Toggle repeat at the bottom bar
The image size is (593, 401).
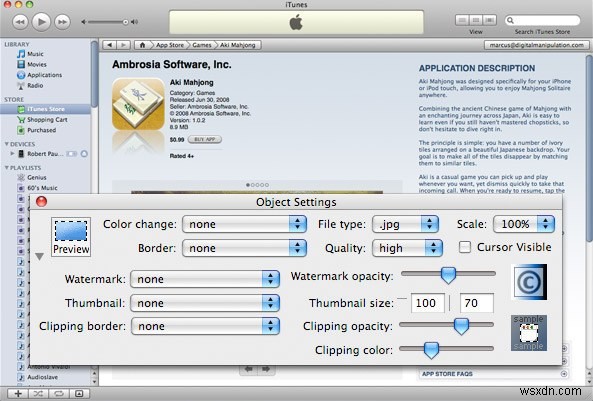coord(59,393)
